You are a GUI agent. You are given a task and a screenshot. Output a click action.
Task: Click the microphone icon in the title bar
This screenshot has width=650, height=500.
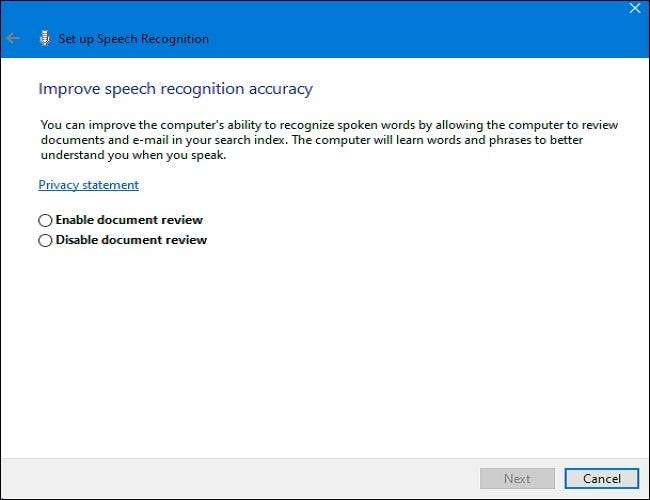coord(44,39)
